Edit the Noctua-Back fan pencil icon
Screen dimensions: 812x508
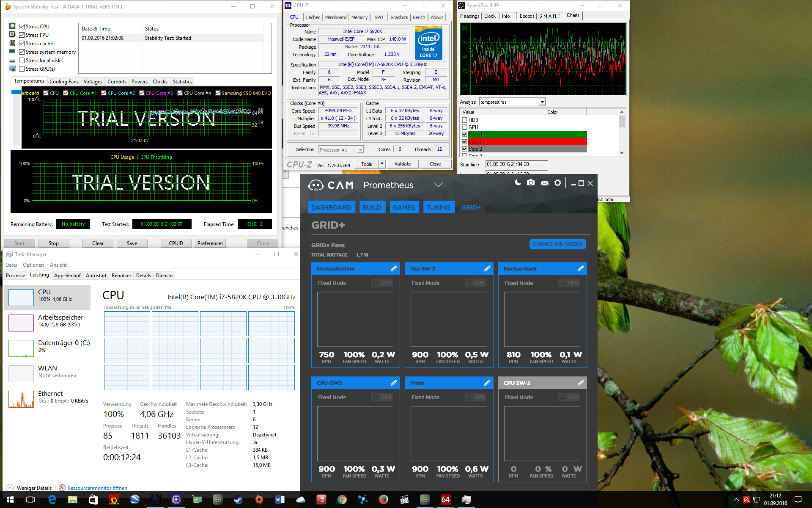coord(580,268)
